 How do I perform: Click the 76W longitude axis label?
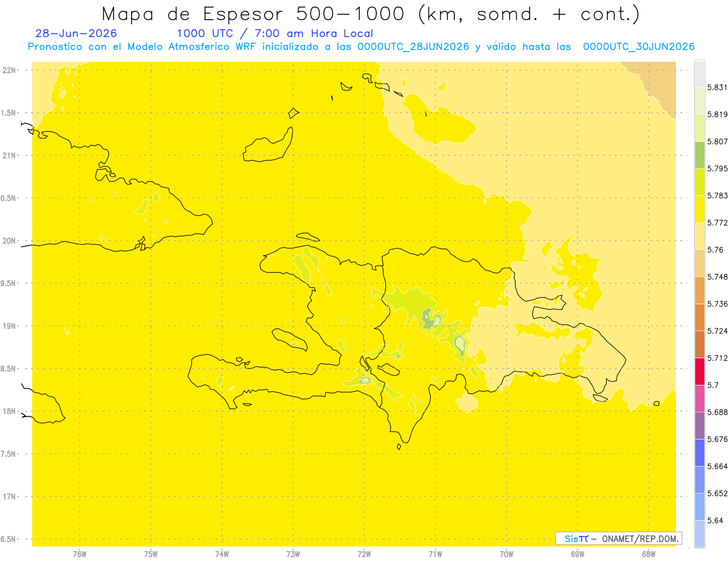79,554
